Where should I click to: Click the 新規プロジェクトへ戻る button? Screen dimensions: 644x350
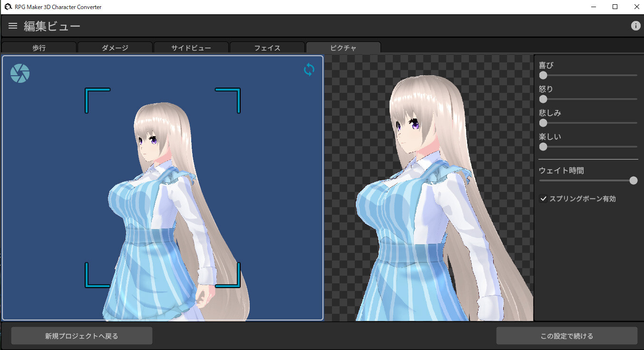(x=81, y=336)
